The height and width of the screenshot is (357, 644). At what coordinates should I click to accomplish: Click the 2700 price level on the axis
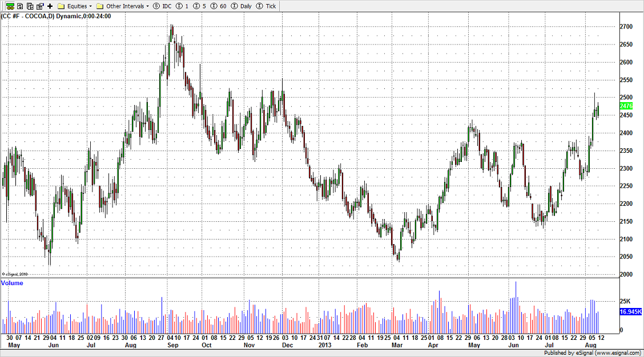coord(626,27)
